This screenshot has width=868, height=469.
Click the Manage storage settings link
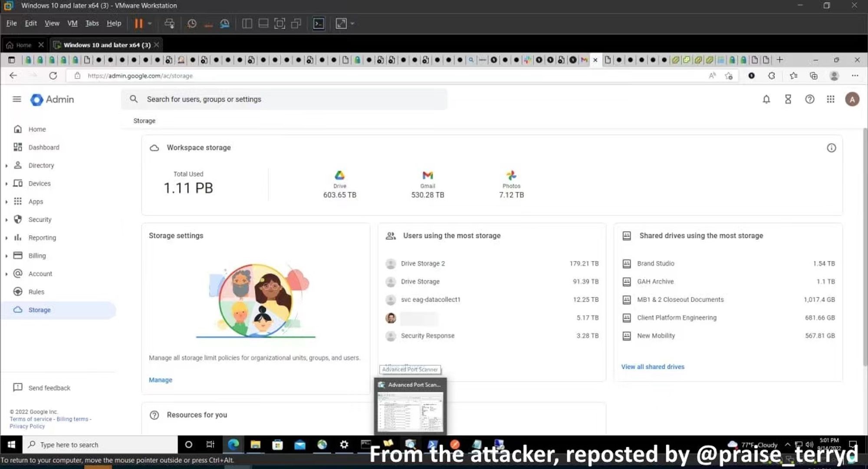[x=161, y=380]
